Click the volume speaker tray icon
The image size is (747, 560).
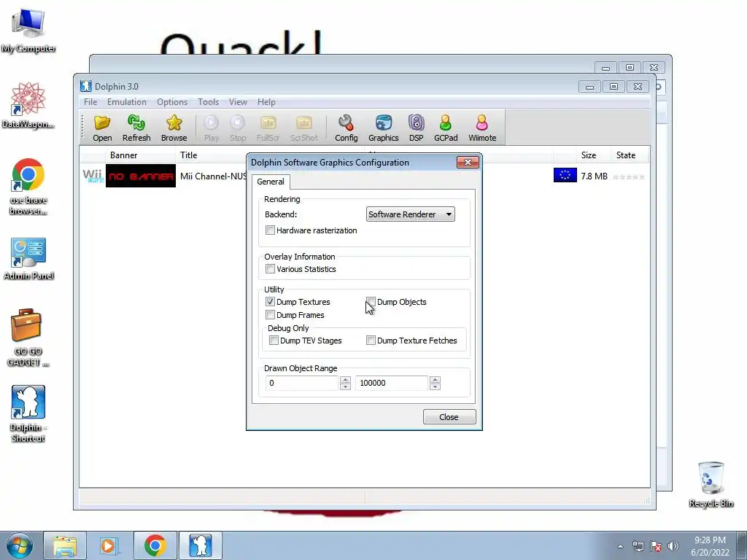673,546
